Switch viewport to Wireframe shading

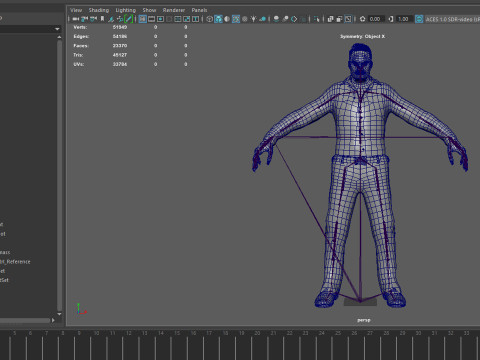(209, 19)
